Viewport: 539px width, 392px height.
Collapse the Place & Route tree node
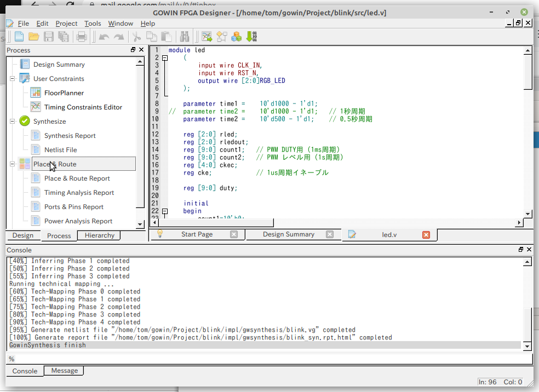[13, 164]
